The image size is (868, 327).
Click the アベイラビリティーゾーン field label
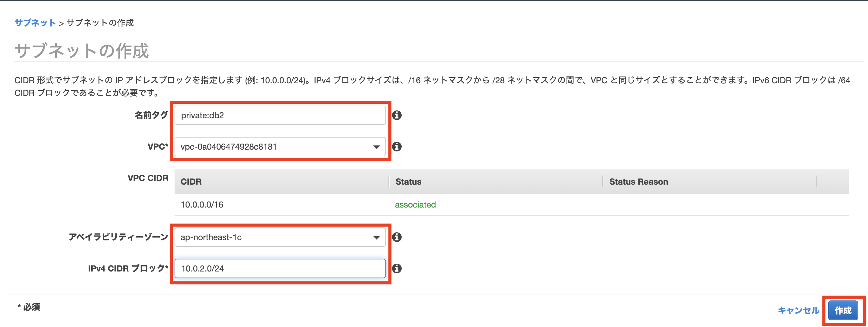pyautogui.click(x=119, y=237)
